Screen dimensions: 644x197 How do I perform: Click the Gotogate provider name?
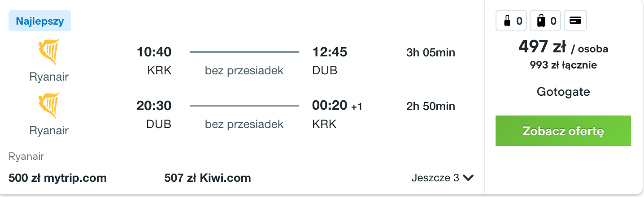point(563,92)
